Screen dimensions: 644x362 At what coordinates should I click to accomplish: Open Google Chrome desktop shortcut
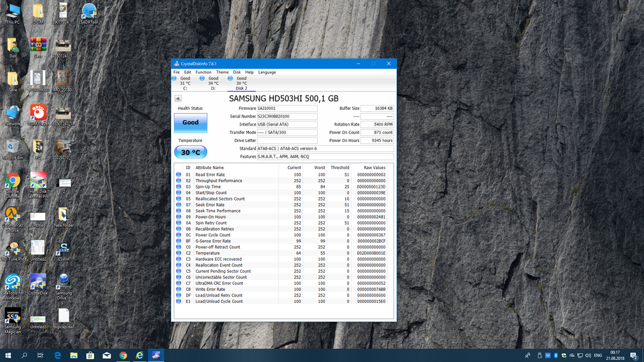13,183
